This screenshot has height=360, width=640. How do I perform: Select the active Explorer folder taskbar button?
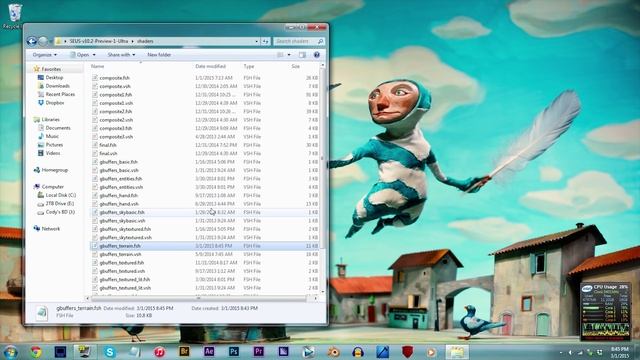[x=456, y=352]
